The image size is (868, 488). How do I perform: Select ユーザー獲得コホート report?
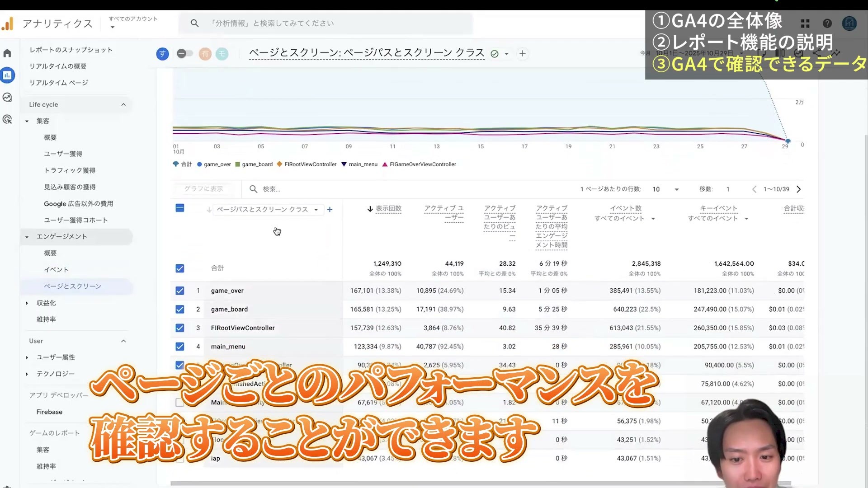tap(76, 220)
